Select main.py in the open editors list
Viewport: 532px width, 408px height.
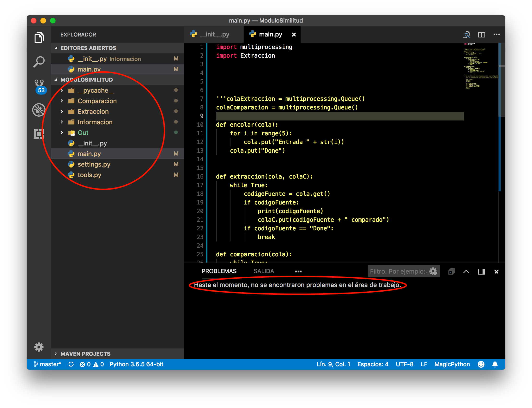tap(118, 69)
